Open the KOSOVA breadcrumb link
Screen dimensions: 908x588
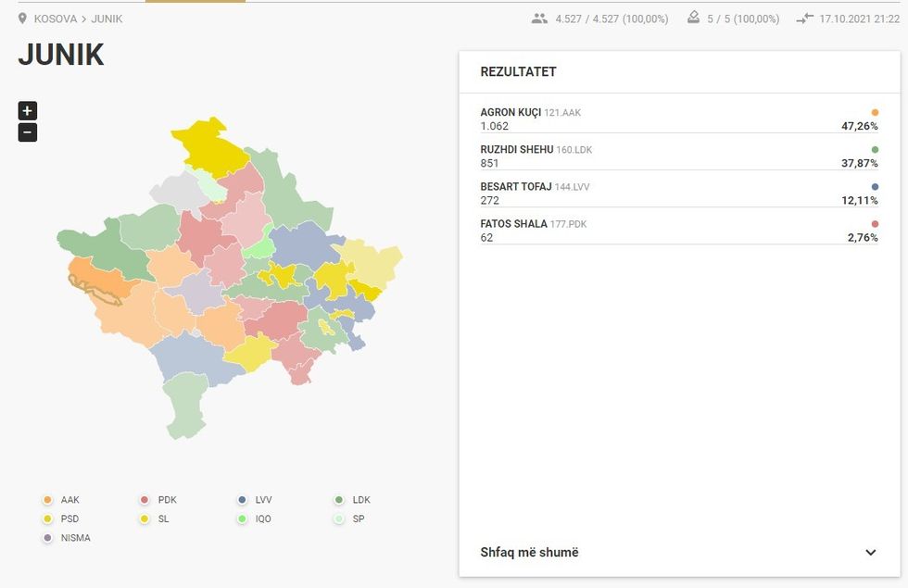click(x=55, y=19)
